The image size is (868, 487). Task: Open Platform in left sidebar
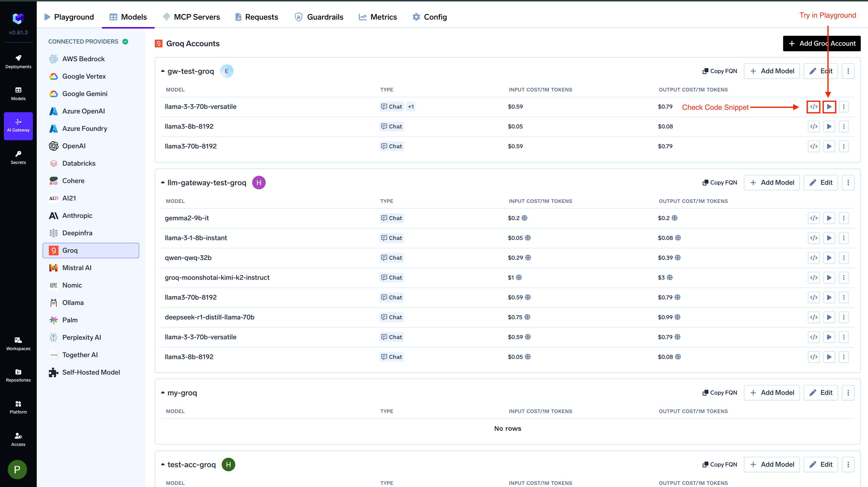(x=18, y=407)
